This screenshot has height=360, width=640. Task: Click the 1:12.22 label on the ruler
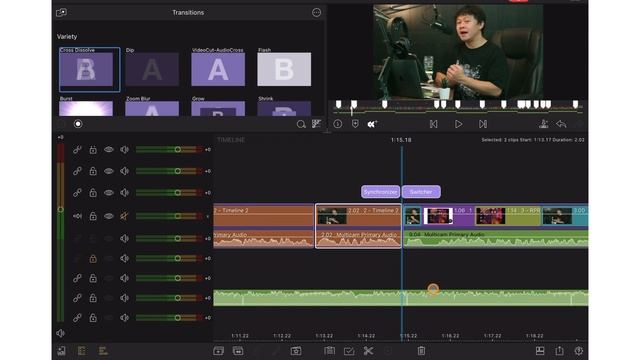click(282, 336)
